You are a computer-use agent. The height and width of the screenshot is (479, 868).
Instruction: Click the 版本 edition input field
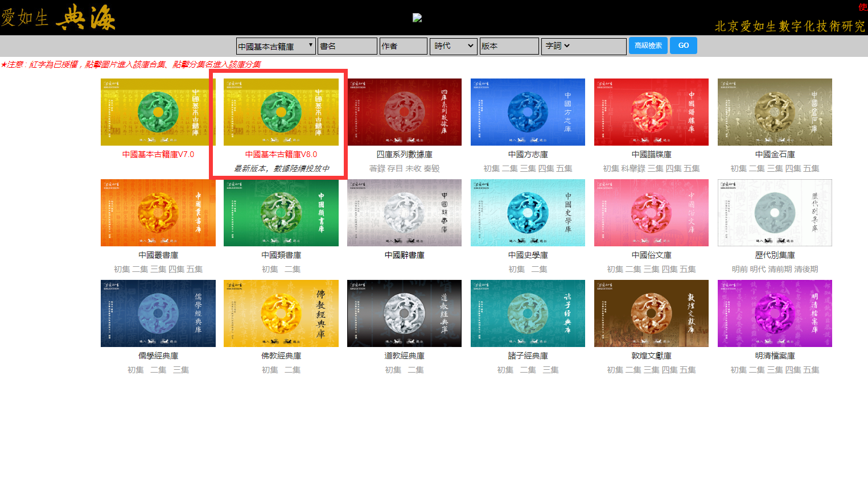tap(509, 46)
